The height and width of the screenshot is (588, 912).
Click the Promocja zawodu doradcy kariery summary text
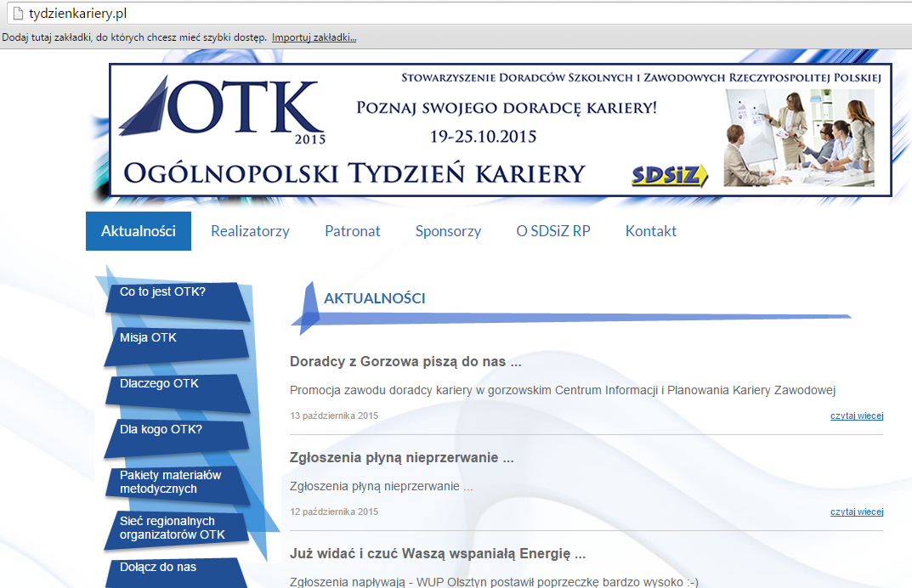(x=563, y=390)
